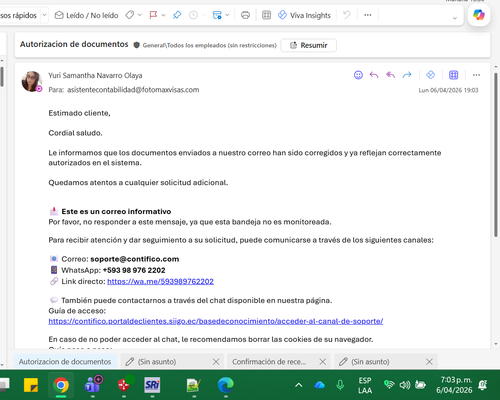
Task: Expand the flag options dropdown arrow
Action: 163,15
